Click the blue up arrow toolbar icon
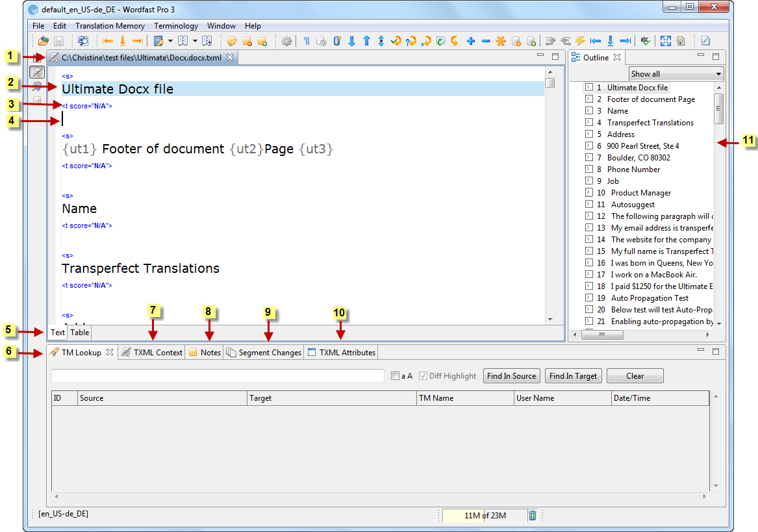This screenshot has height=532, width=758. click(366, 41)
